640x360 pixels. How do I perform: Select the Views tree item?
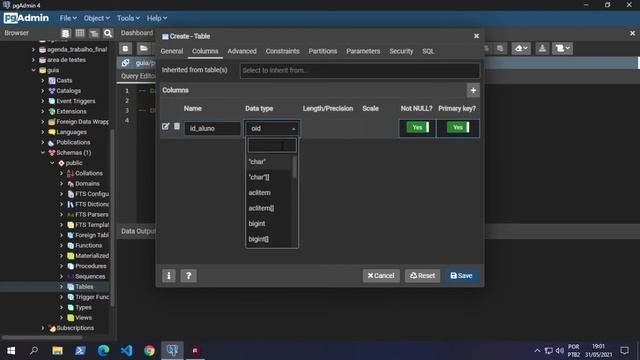pos(83,318)
